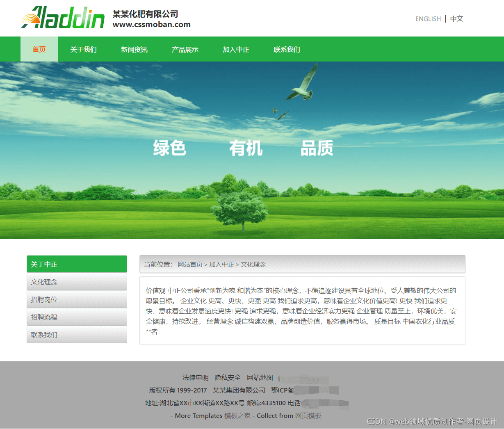This screenshot has width=504, height=429.
Task: Open 联系我们 in the sidebar menu
Action: pyautogui.click(x=77, y=335)
